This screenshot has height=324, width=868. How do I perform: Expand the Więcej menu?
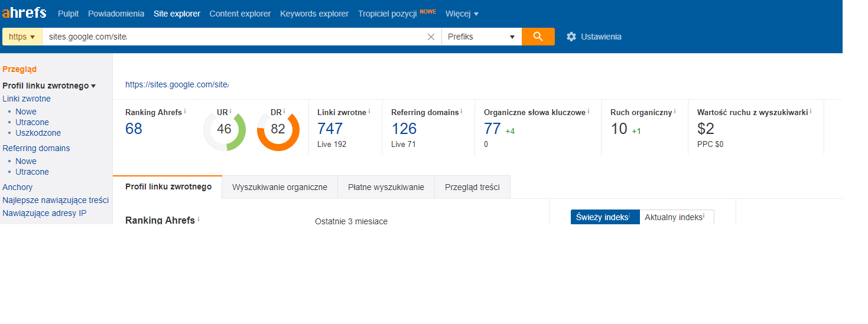[x=462, y=14]
